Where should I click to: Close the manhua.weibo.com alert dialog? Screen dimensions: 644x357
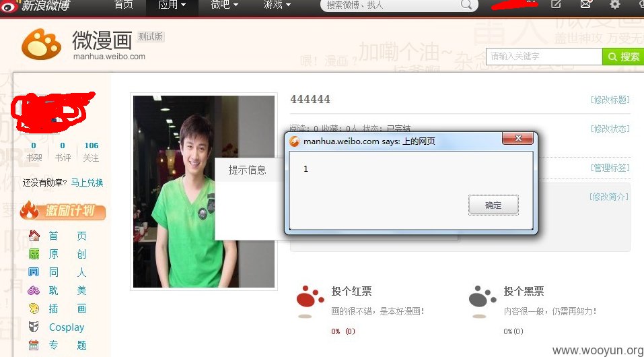517,138
